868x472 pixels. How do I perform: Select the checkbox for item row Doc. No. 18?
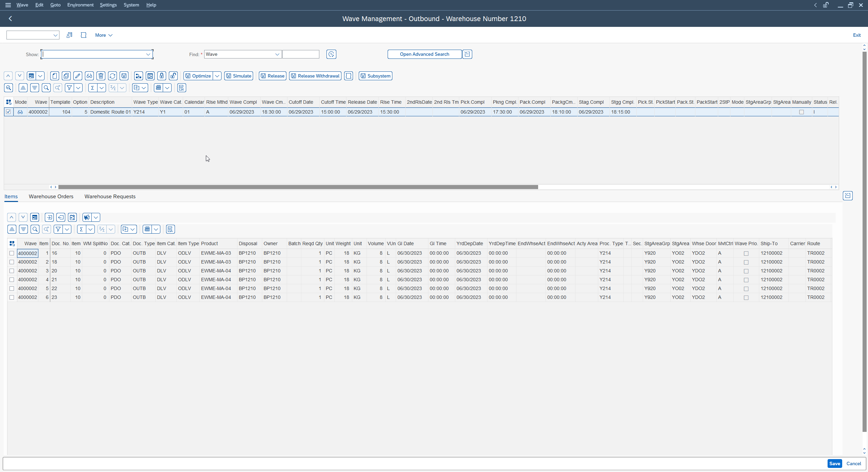click(12, 262)
